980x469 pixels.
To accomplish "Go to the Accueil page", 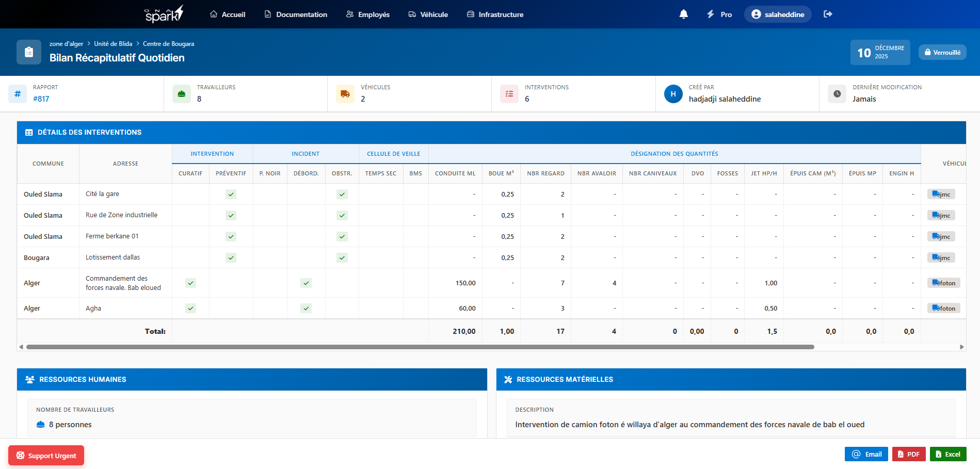I will click(227, 14).
